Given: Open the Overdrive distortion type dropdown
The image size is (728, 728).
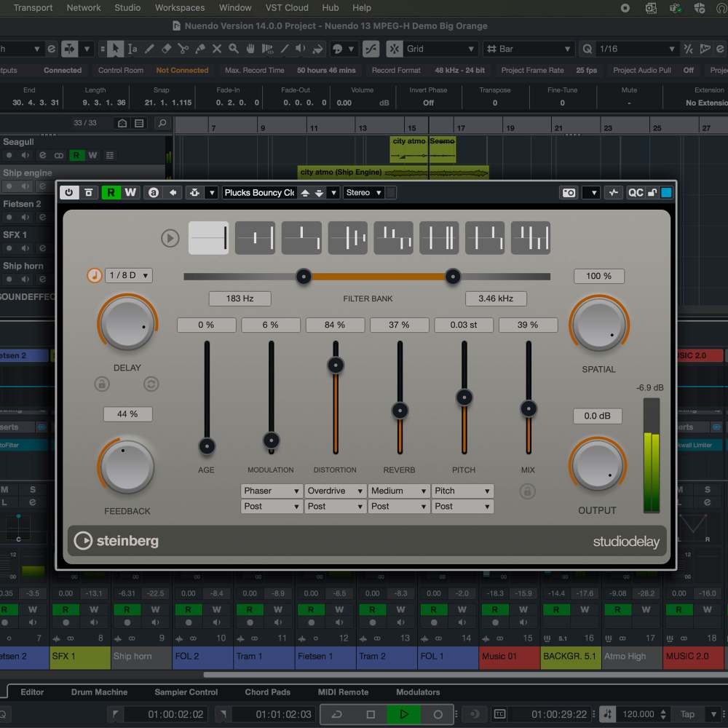Looking at the screenshot, I should [x=335, y=491].
